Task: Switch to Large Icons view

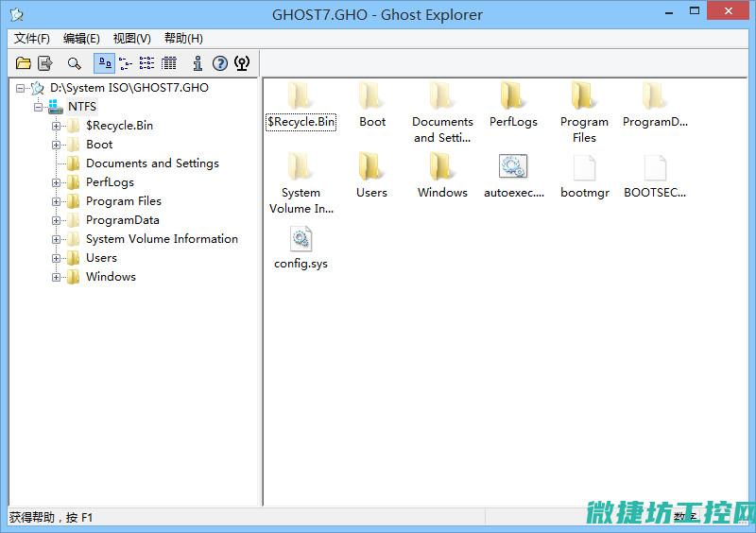Action: pos(105,63)
